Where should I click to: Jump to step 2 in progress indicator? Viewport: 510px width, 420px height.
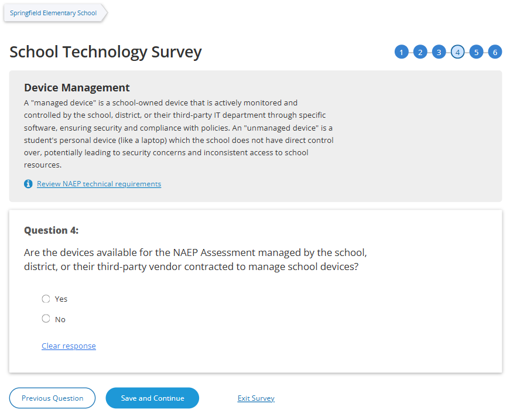[420, 52]
